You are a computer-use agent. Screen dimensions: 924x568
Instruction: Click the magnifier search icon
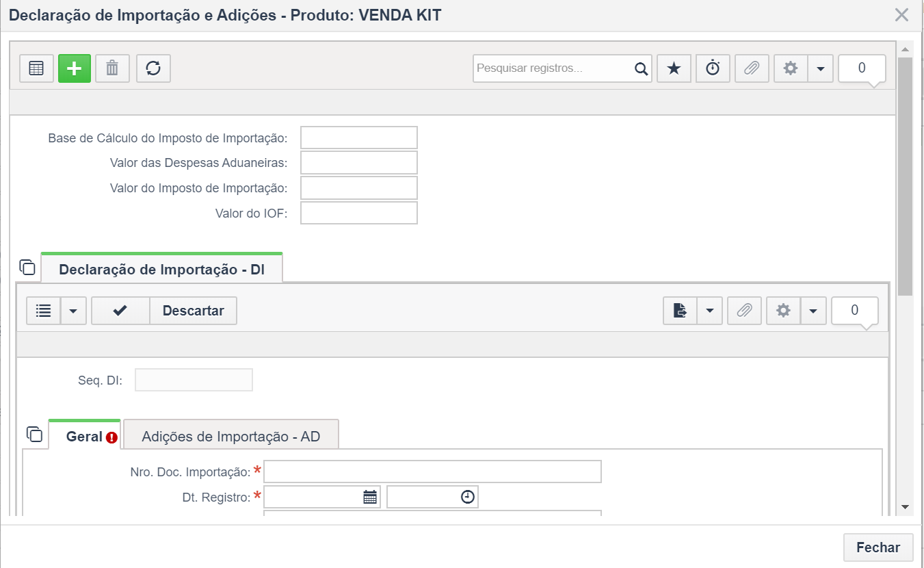point(641,68)
